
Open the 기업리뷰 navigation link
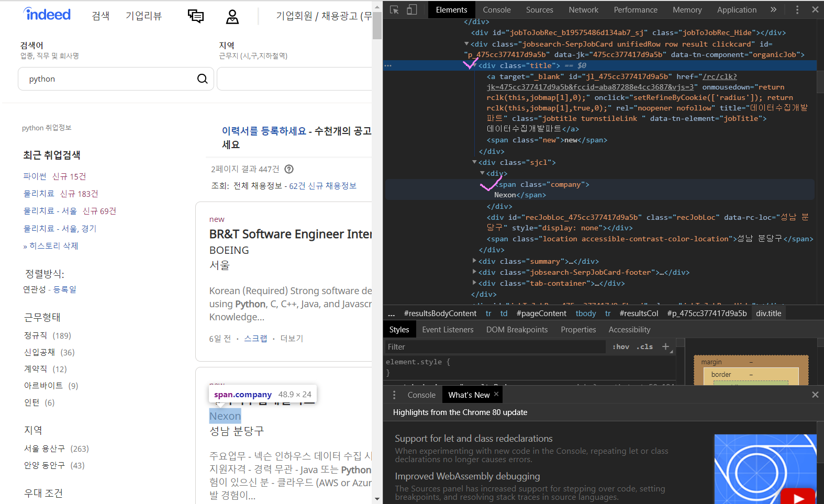click(143, 16)
